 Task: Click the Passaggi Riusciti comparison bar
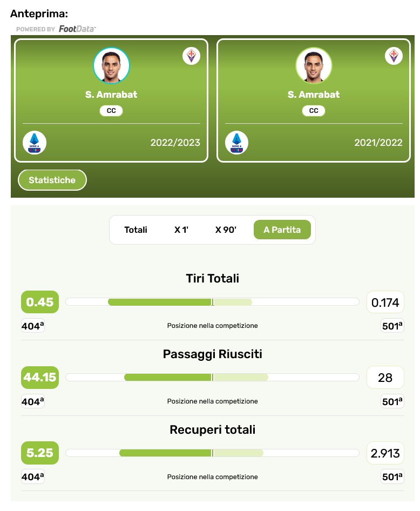(x=212, y=377)
